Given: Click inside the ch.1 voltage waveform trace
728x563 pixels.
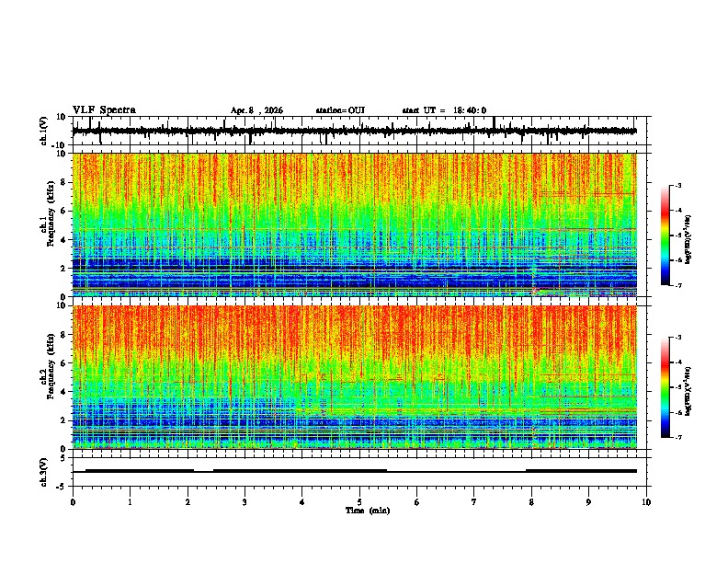Looking at the screenshot, I should [355, 131].
